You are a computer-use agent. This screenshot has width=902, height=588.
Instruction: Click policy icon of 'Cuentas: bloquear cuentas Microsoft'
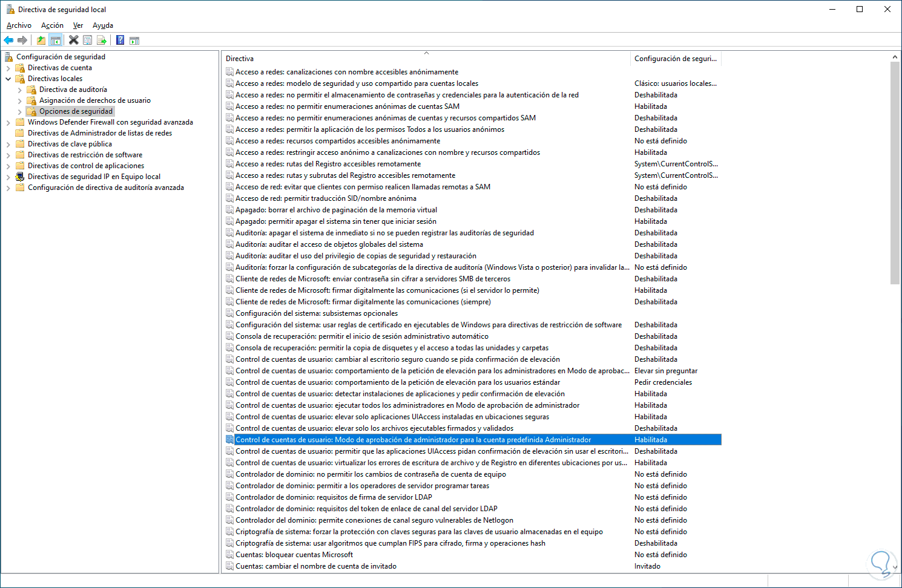click(x=229, y=555)
